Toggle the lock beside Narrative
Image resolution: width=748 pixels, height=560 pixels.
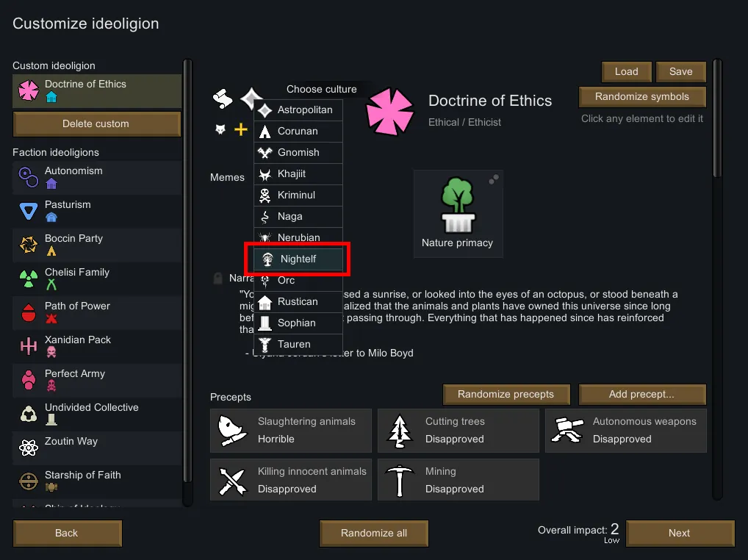217,279
